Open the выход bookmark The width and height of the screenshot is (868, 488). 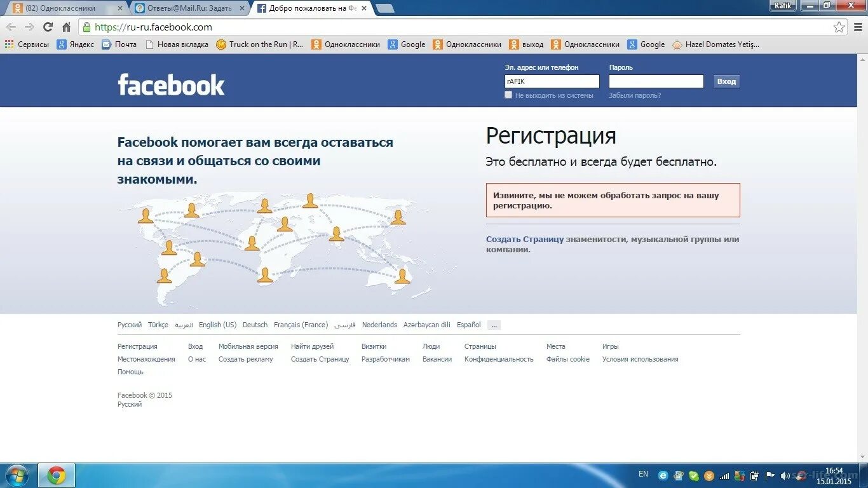pos(527,44)
